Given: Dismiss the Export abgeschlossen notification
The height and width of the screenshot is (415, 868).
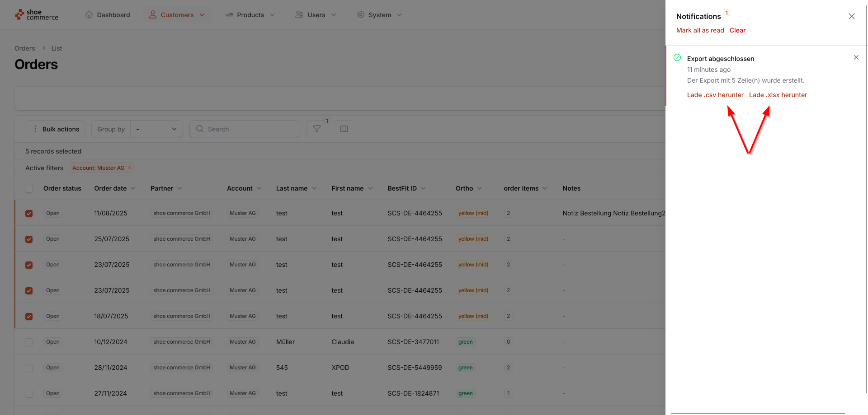Looking at the screenshot, I should click(856, 58).
